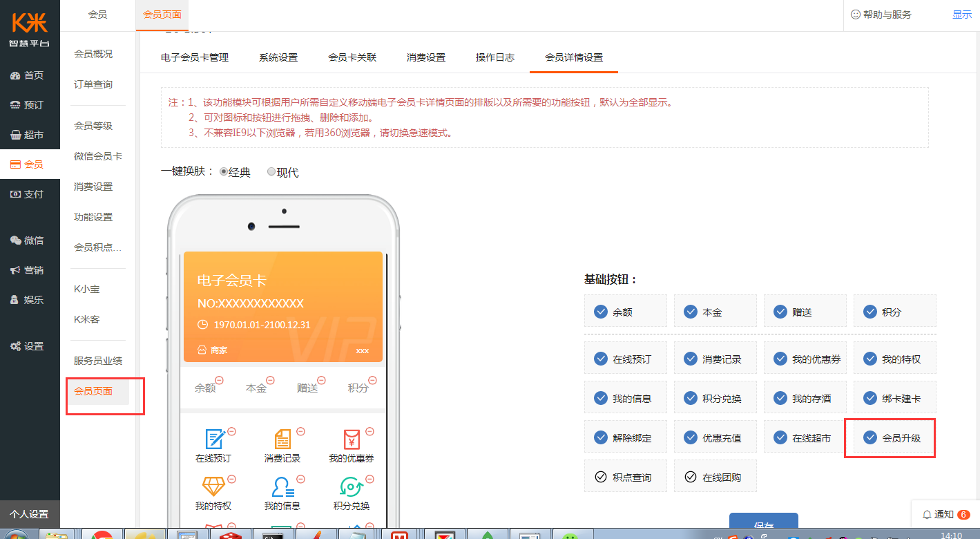
Task: Switch to the 系统设置 tab
Action: [x=278, y=57]
